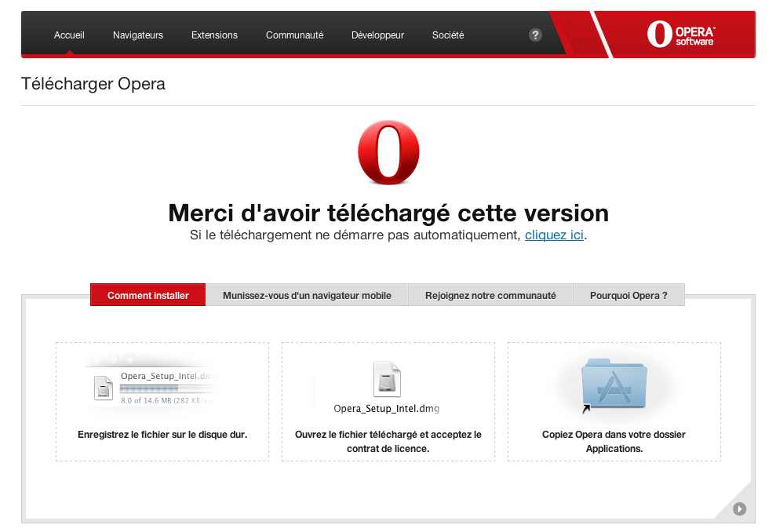Click the large red Opera O logo
The height and width of the screenshot is (532, 776).
click(388, 152)
